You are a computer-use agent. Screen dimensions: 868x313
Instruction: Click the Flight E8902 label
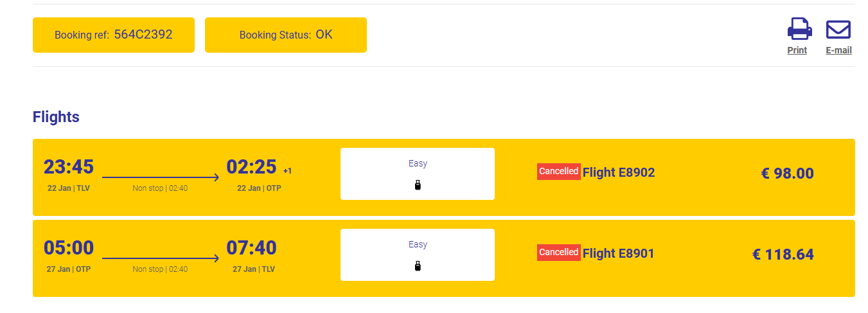619,172
